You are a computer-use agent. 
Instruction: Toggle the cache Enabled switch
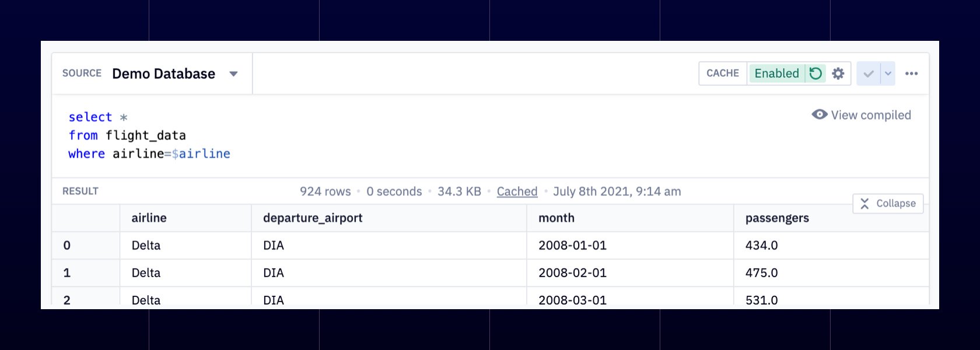tap(776, 73)
